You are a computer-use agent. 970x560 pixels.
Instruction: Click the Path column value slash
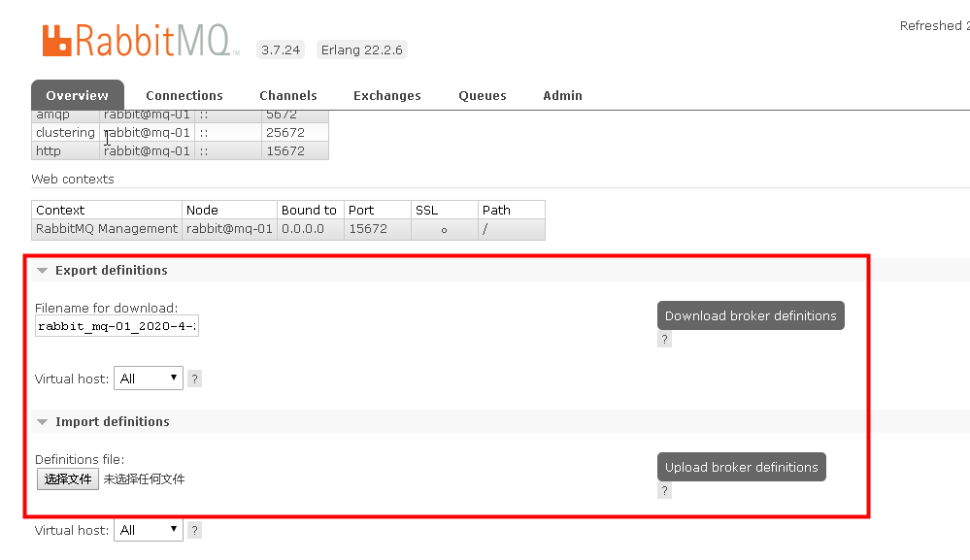[x=511, y=229]
